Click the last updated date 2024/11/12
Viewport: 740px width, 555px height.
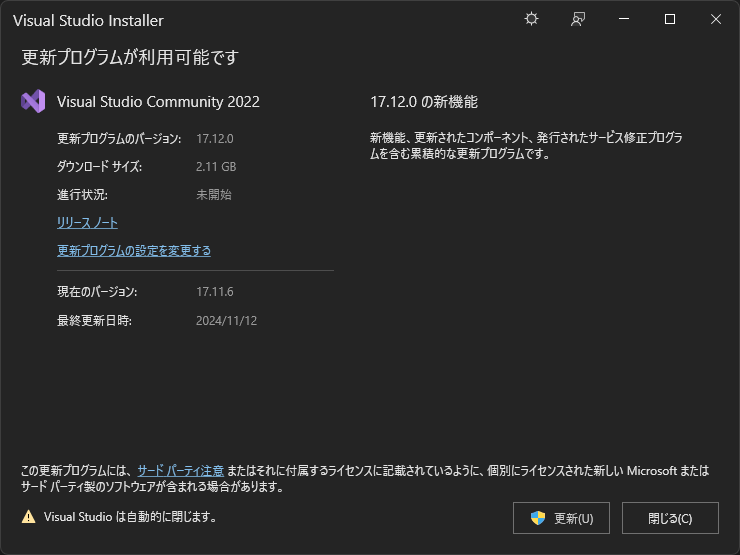(x=227, y=321)
